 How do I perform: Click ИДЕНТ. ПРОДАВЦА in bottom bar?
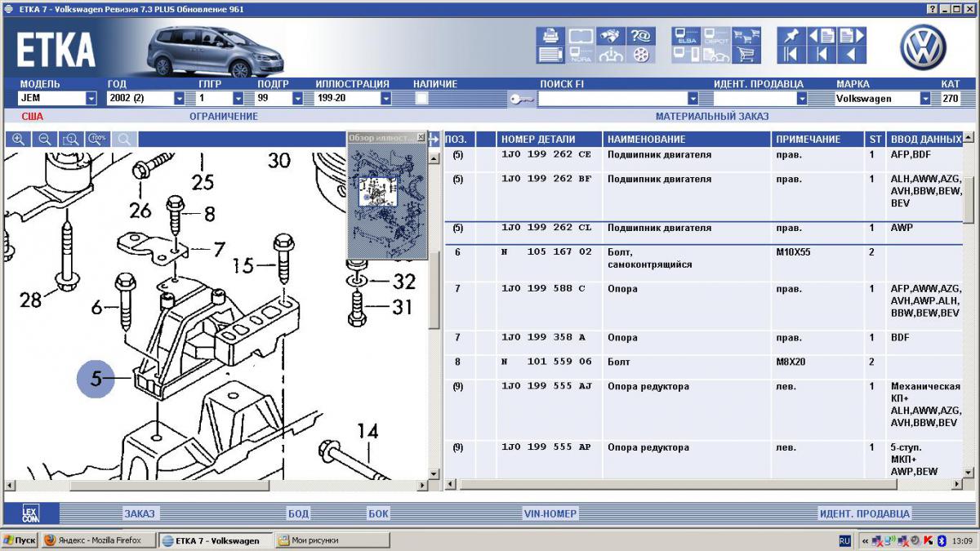[864, 513]
